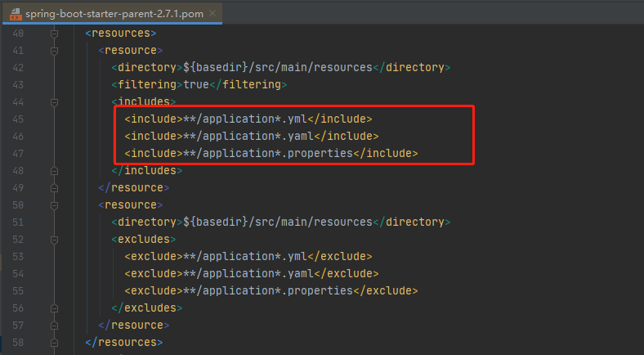Click the XML file icon on the tab
Screen dimensions: 644x355
point(16,14)
